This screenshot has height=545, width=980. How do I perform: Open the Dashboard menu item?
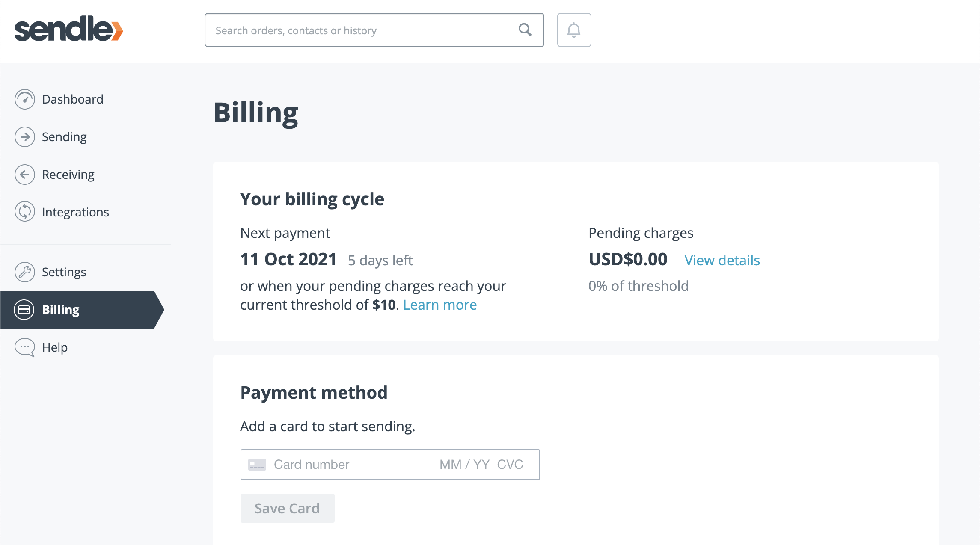73,99
